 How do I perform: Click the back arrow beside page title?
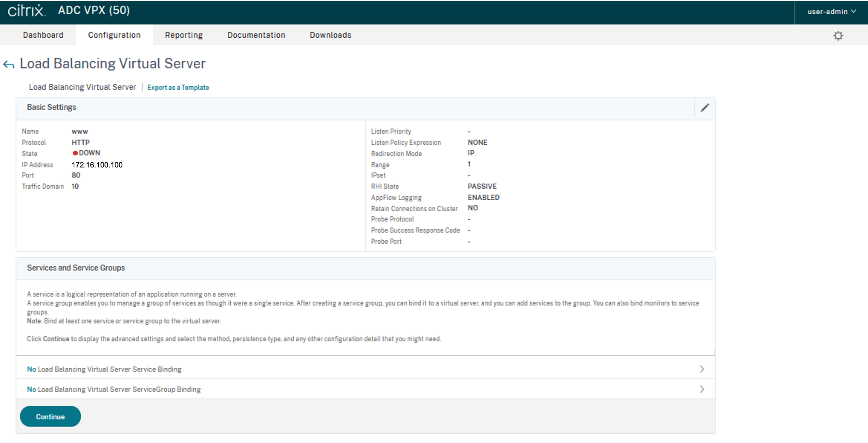click(x=9, y=64)
